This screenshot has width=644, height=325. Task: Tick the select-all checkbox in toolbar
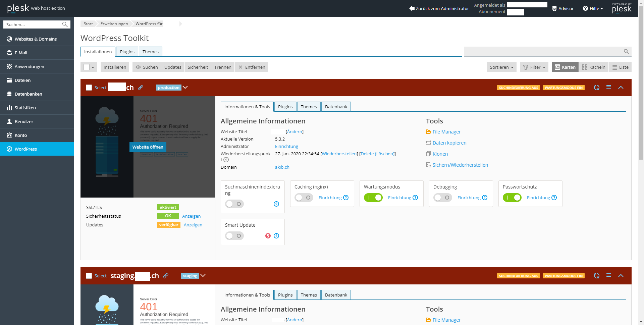tap(87, 67)
